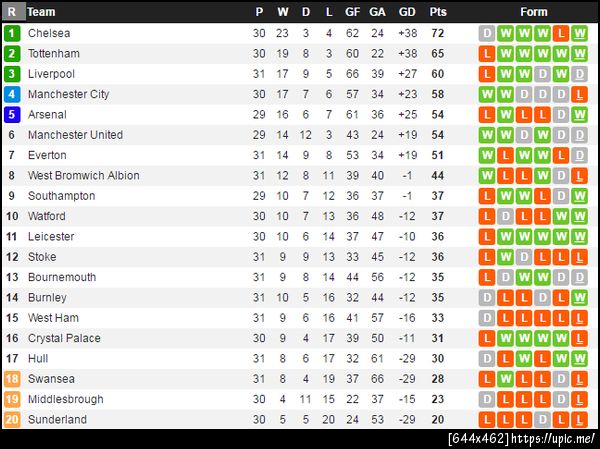Image resolution: width=600 pixels, height=449 pixels.
Task: Click Sunderland's orange rank 20 badge
Action: (x=12, y=420)
